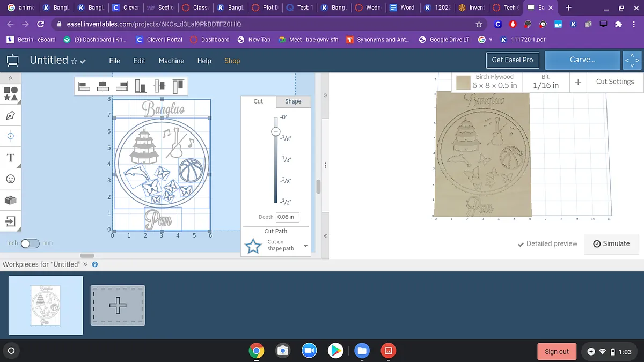Click the saved checkmark next to title
Screen dimensions: 644x362
point(83,61)
